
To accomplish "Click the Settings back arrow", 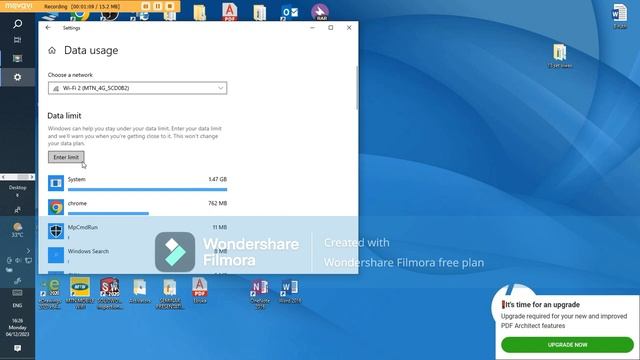I will [48, 28].
